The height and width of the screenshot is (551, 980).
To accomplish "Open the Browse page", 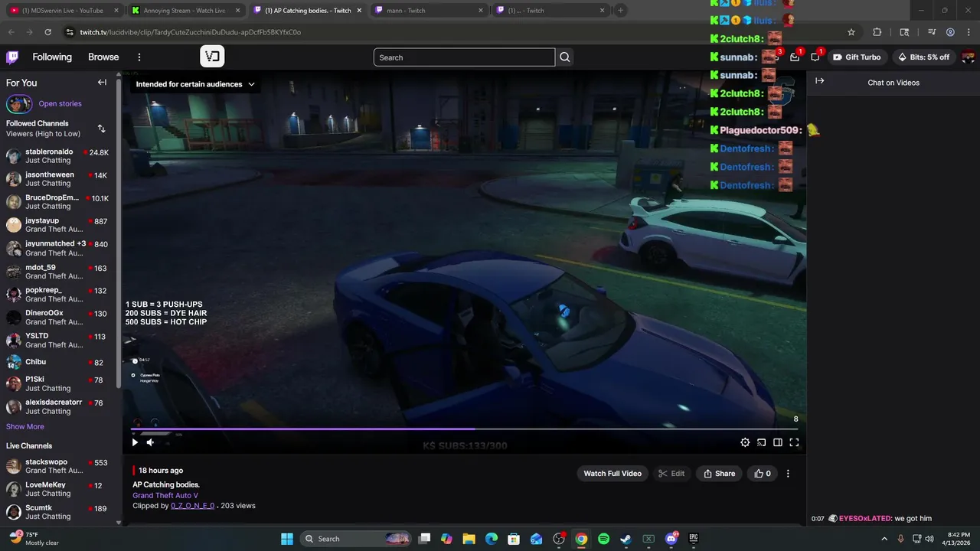I will coord(103,57).
